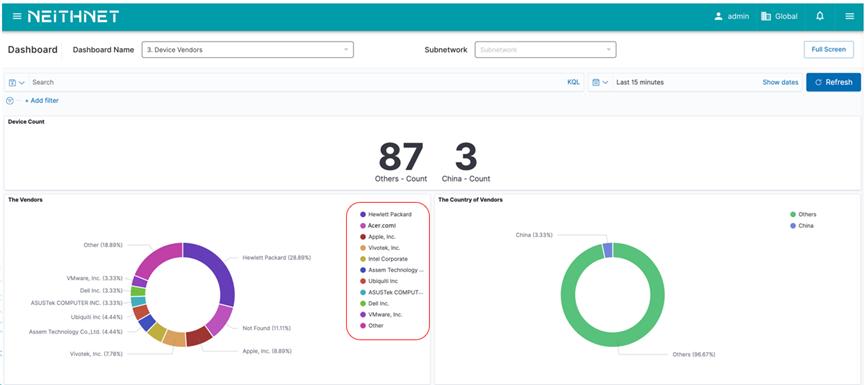Click the Apple, Inc. (8.89%) chart label
Image resolution: width=865 pixels, height=385 pixels.
267,351
